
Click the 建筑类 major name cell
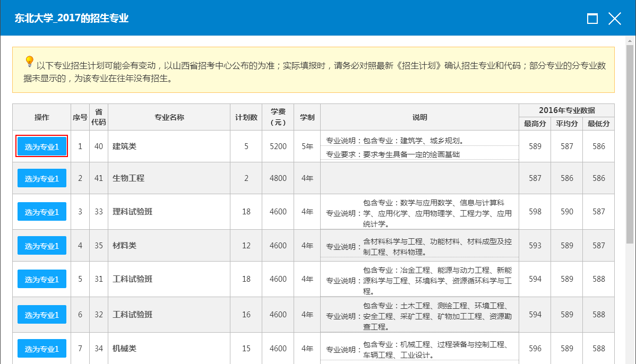pyautogui.click(x=169, y=146)
